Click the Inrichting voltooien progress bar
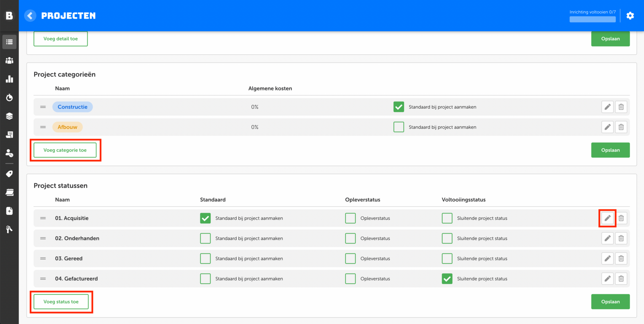The image size is (644, 324). coord(592,19)
